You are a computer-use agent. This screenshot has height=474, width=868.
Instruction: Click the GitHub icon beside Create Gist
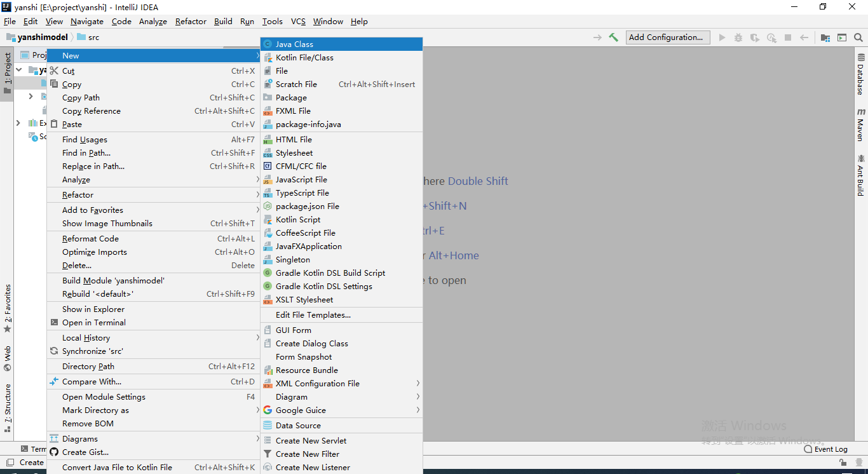pyautogui.click(x=54, y=452)
